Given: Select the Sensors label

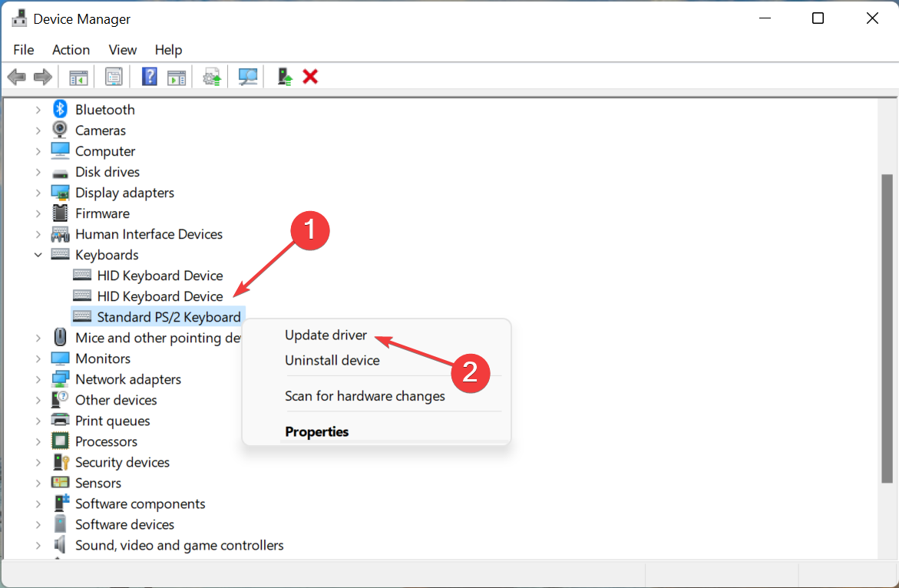Looking at the screenshot, I should click(x=98, y=483).
